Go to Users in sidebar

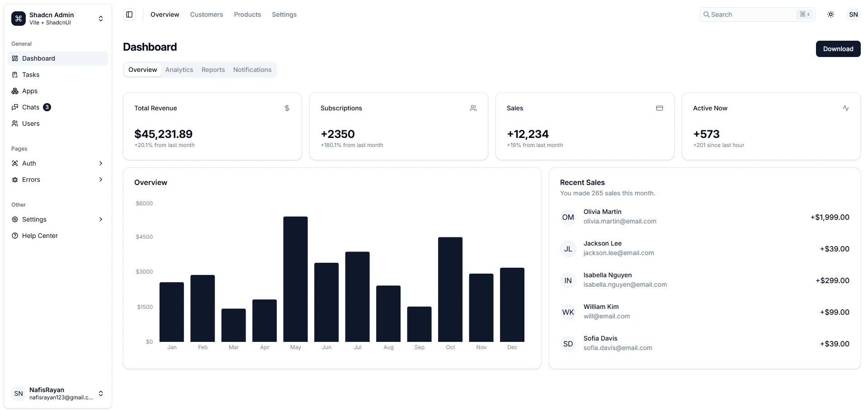31,123
